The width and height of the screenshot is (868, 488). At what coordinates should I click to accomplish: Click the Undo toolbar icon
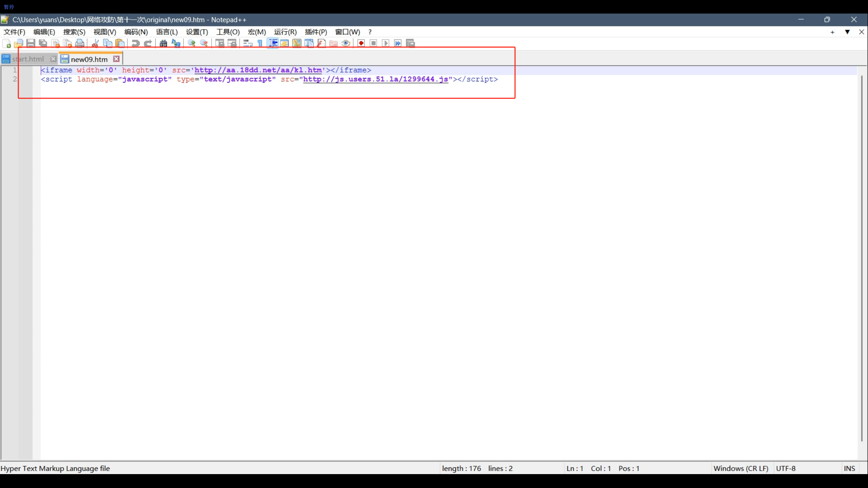(x=135, y=43)
